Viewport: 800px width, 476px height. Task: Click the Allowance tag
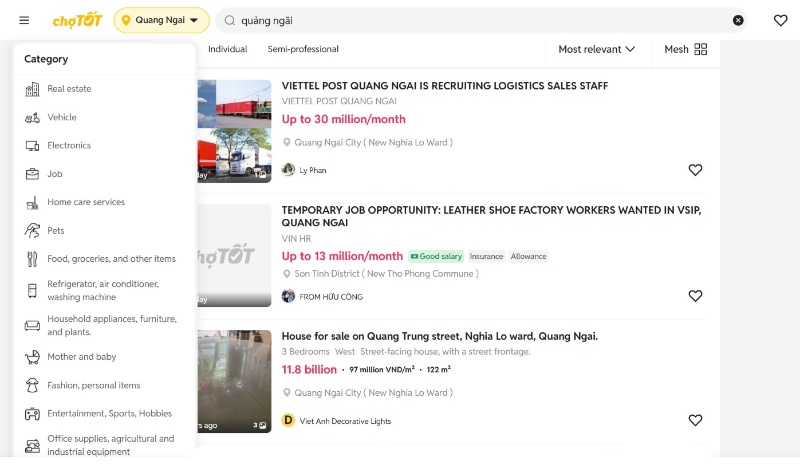[528, 256]
